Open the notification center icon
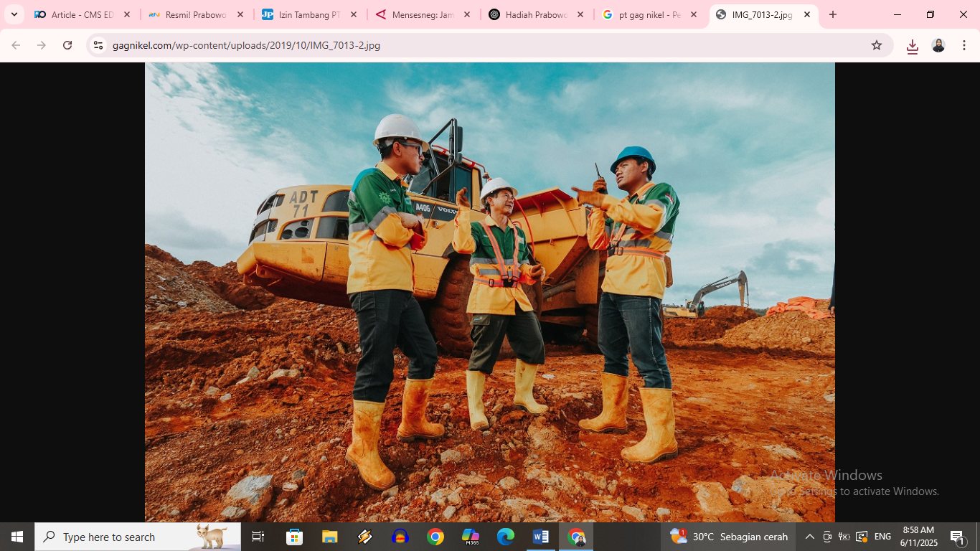Viewport: 980px width, 551px height. (x=957, y=537)
